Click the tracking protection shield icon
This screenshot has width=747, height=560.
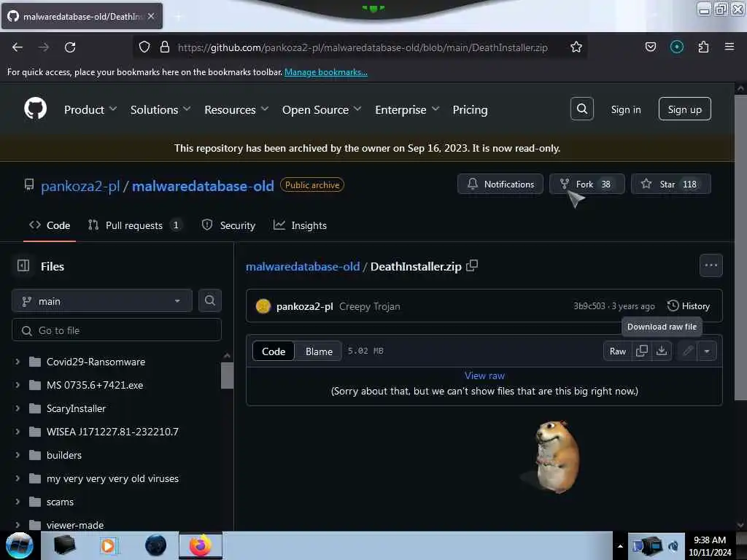pyautogui.click(x=144, y=47)
